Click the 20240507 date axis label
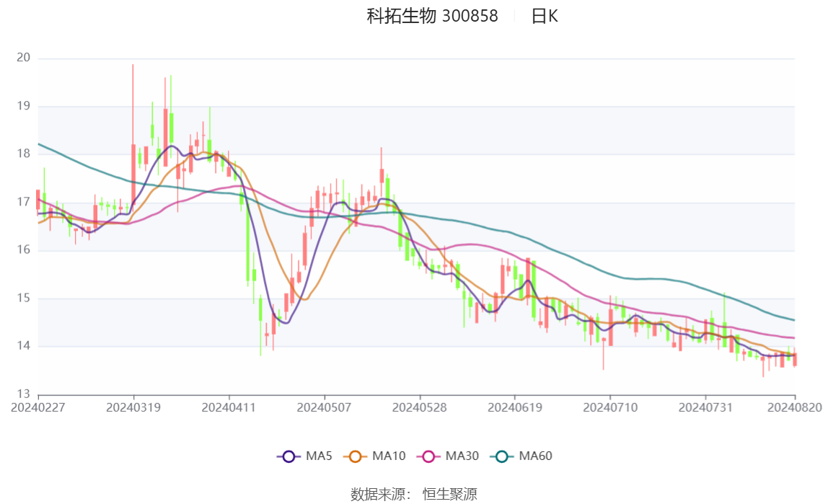This screenshot has height=504, width=828. pos(325,408)
